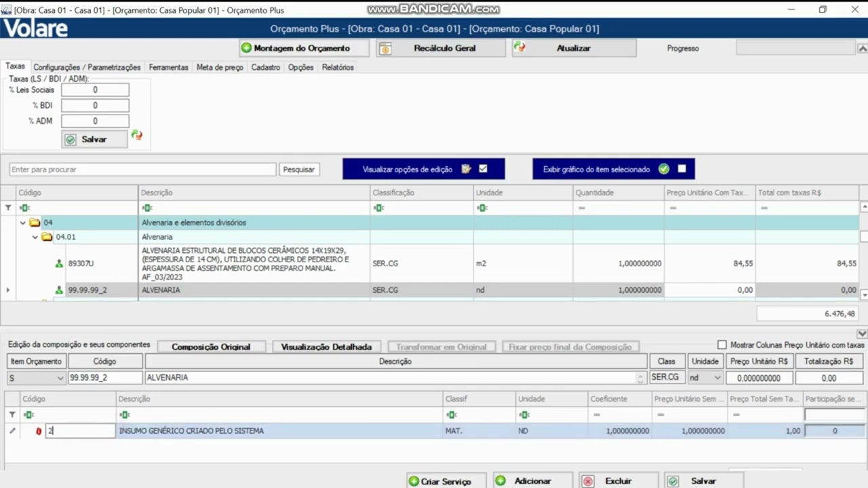Open the Meta de preço tab

coord(220,67)
